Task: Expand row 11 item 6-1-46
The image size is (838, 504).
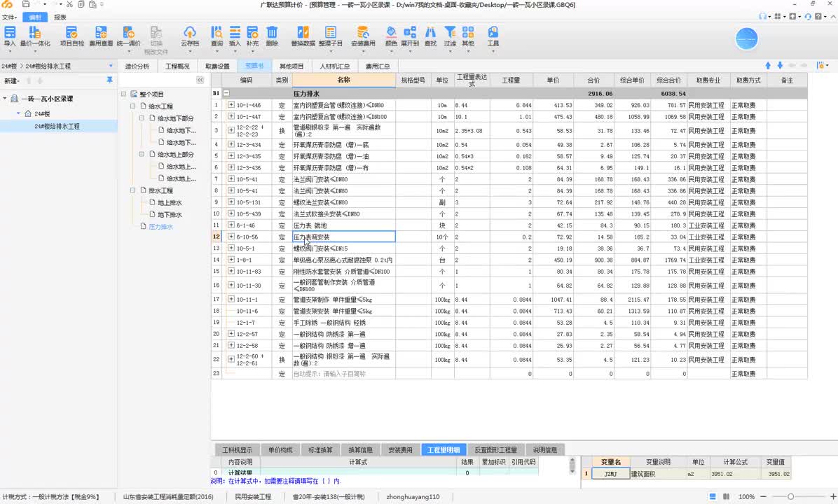Action: tap(231, 225)
